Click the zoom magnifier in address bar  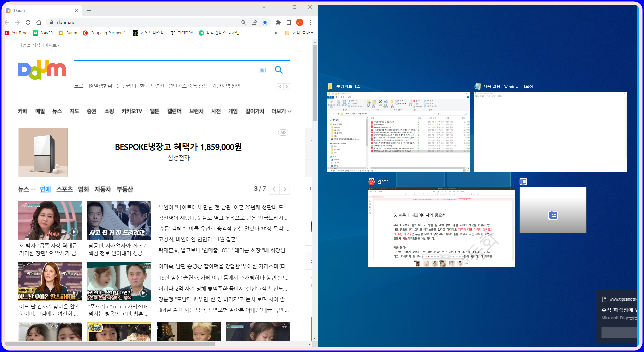pos(244,22)
